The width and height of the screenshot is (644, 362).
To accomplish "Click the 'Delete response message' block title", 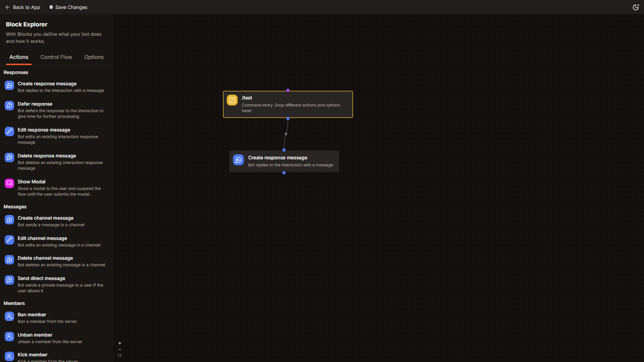I will 47,156.
